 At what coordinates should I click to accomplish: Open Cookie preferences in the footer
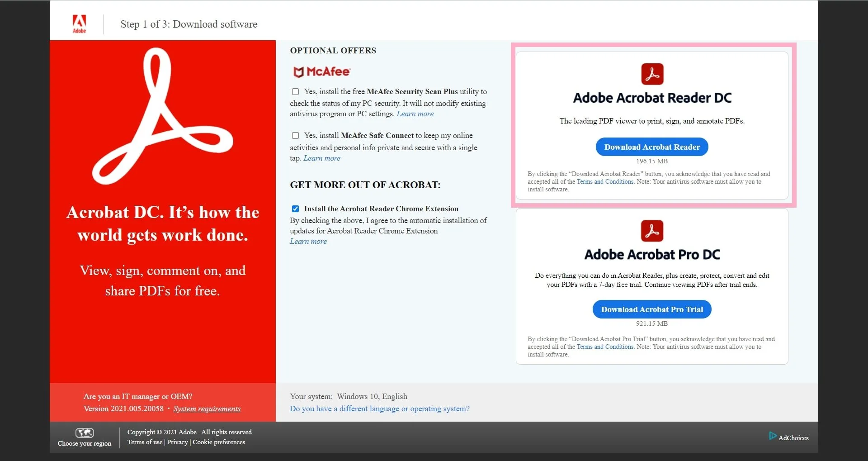click(x=219, y=442)
